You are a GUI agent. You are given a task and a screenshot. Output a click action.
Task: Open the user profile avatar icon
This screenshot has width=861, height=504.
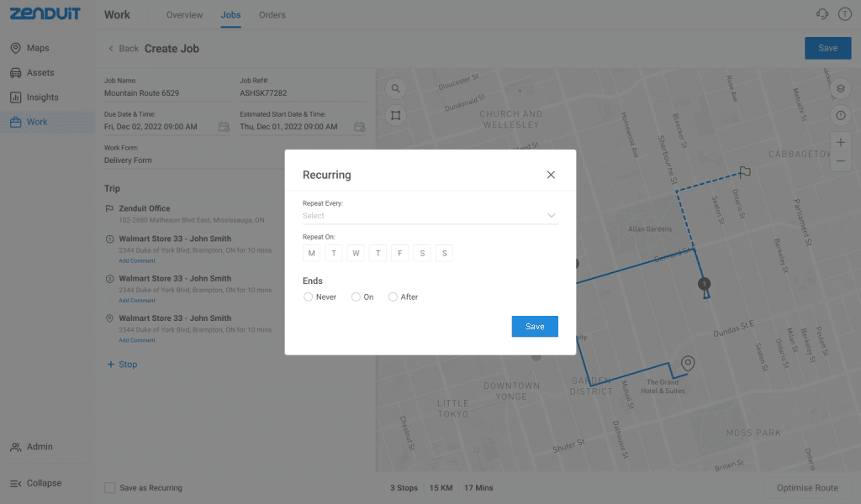click(845, 14)
